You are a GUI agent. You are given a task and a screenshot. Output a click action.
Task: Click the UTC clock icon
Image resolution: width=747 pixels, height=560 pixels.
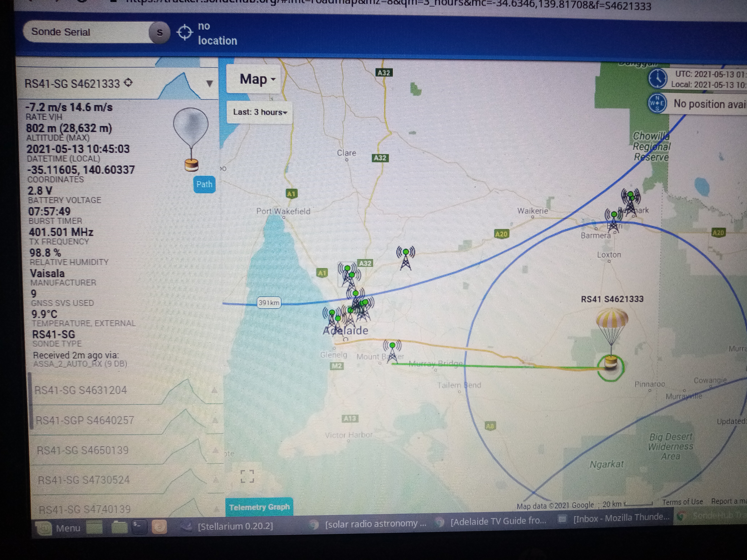(658, 78)
